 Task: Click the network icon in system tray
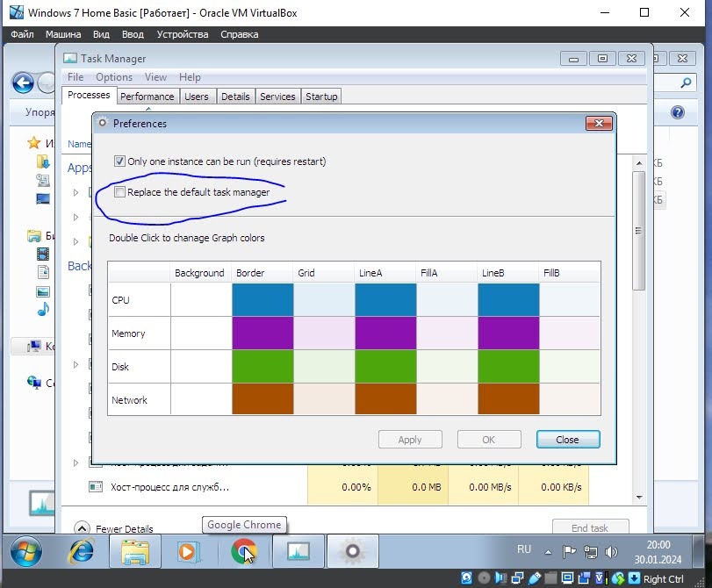click(x=590, y=552)
